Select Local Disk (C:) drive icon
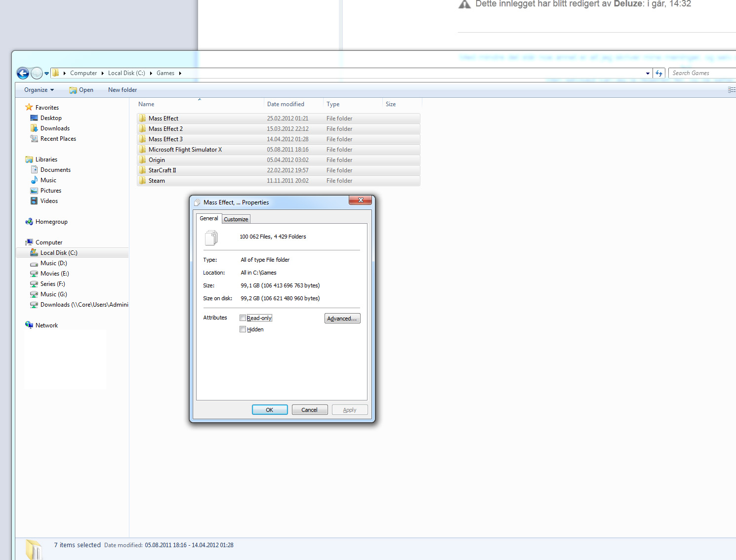This screenshot has width=736, height=560. click(x=34, y=253)
